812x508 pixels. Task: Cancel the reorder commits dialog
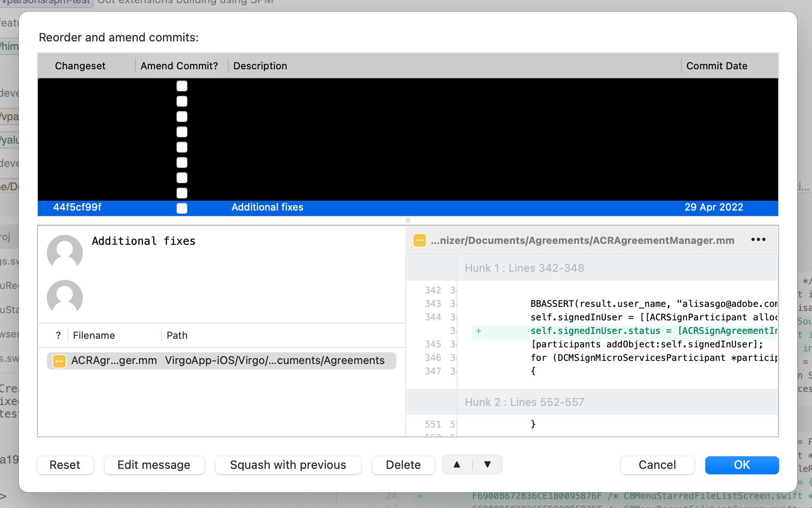click(x=657, y=465)
